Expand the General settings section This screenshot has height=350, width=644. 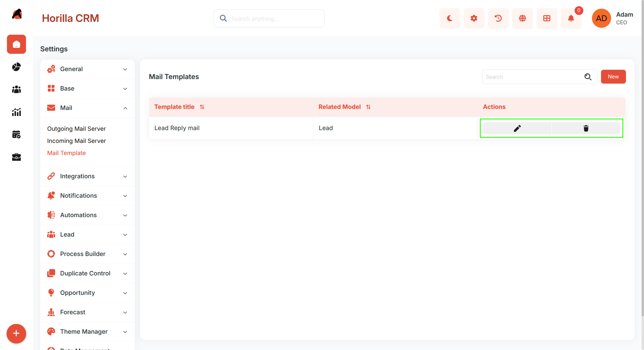point(87,69)
